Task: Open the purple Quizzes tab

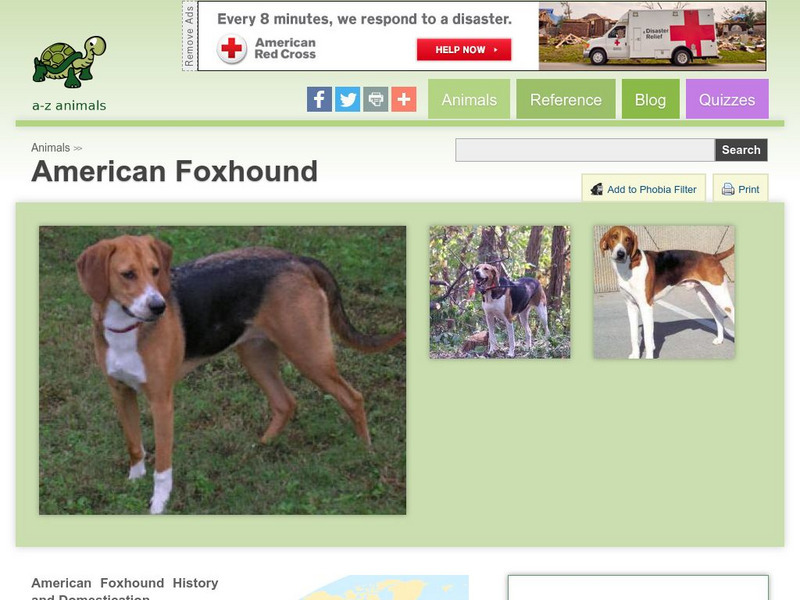Action: (727, 99)
